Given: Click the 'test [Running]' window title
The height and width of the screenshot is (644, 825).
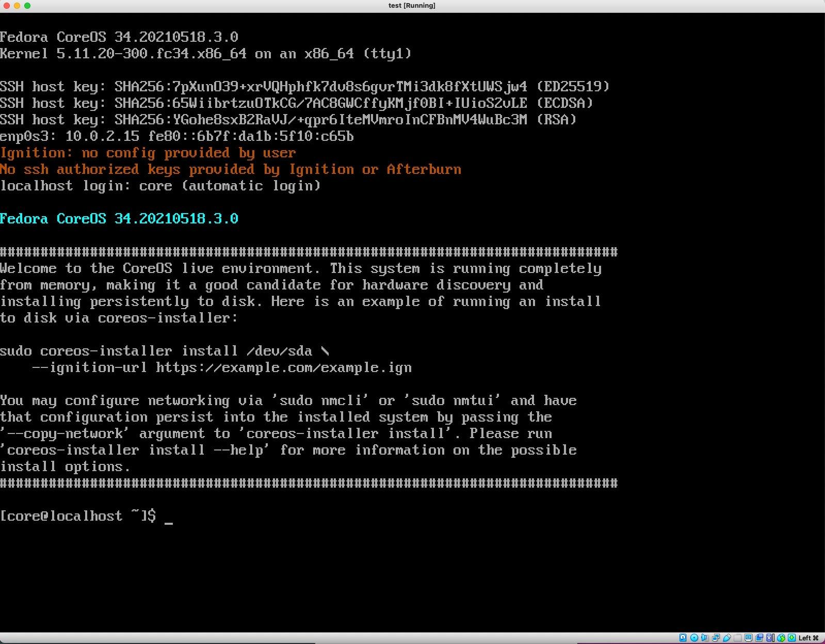Looking at the screenshot, I should pos(412,6).
